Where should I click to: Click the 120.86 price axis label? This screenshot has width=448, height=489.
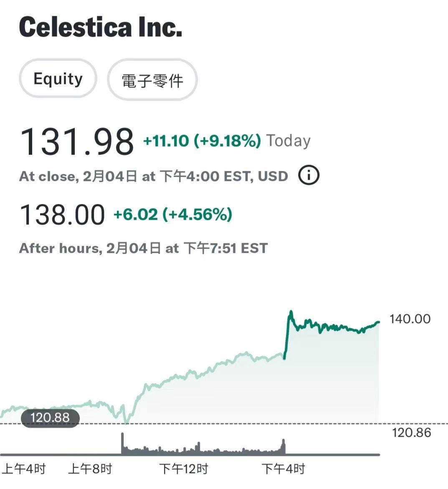(x=412, y=433)
